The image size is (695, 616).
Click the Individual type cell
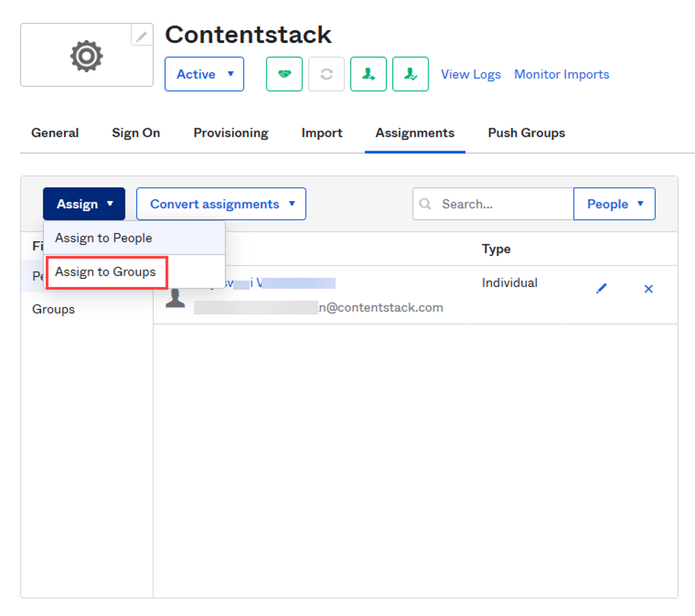point(510,283)
